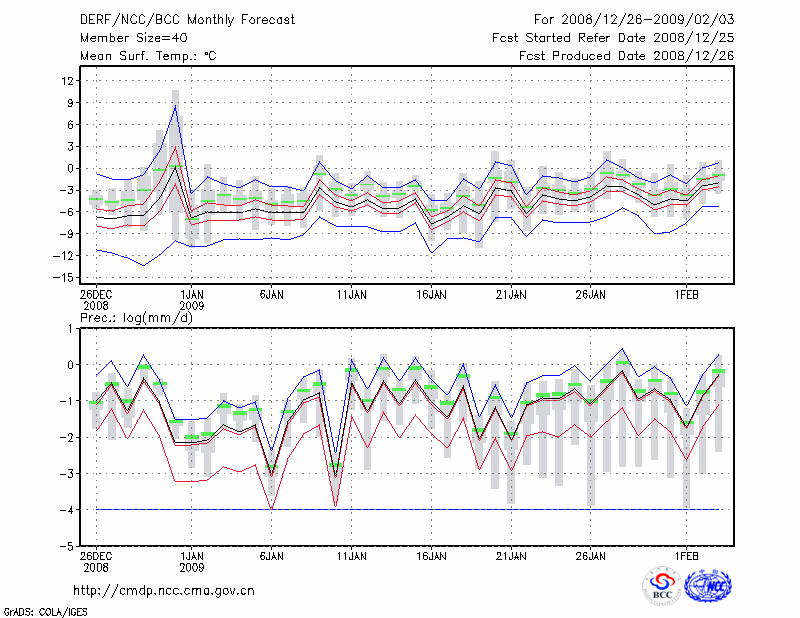
Task: Select the 1FEB tick on the precipitation chart
Action: [686, 553]
